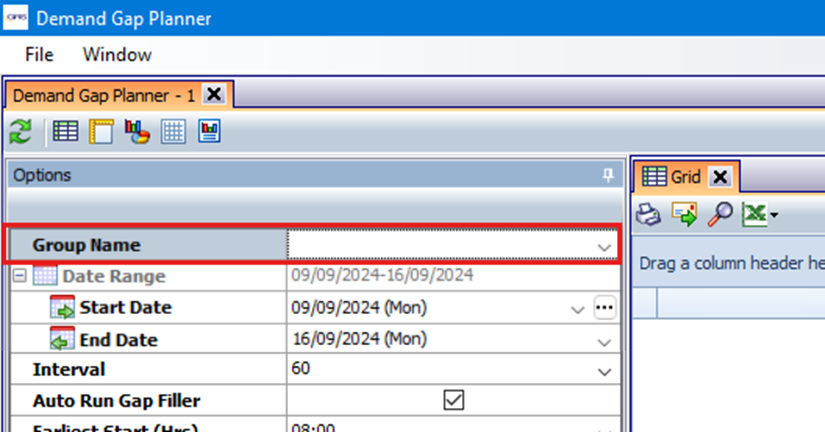Open the File menu

coord(39,54)
